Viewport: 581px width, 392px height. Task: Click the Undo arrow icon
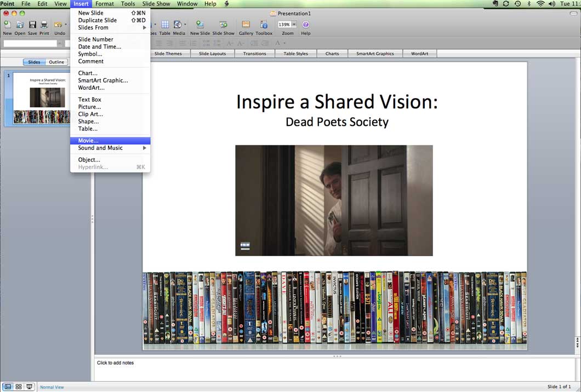coord(58,25)
